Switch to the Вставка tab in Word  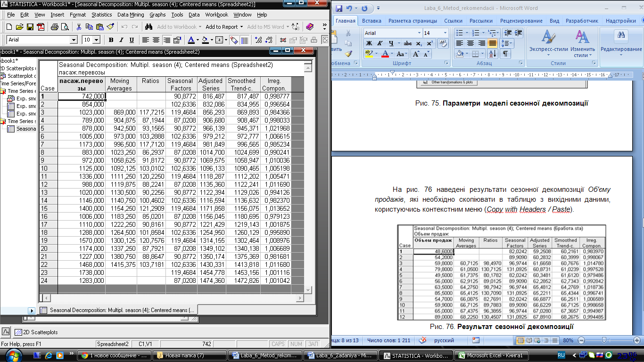click(372, 21)
